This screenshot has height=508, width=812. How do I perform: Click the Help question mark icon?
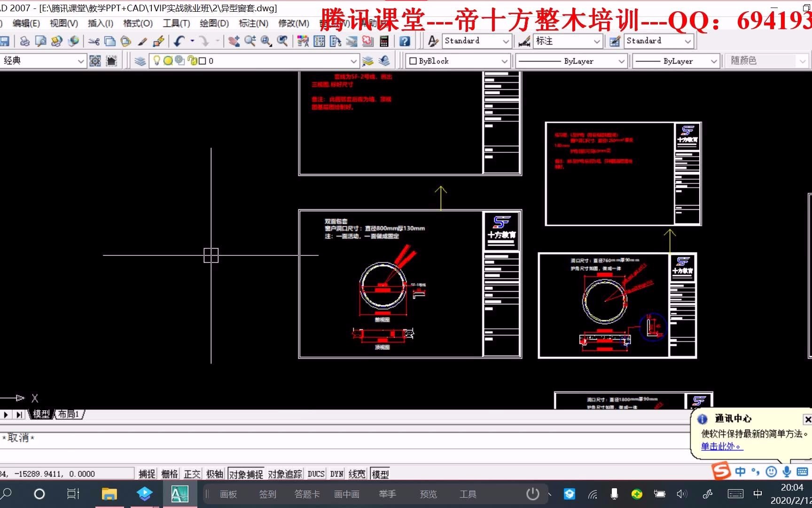tap(405, 41)
